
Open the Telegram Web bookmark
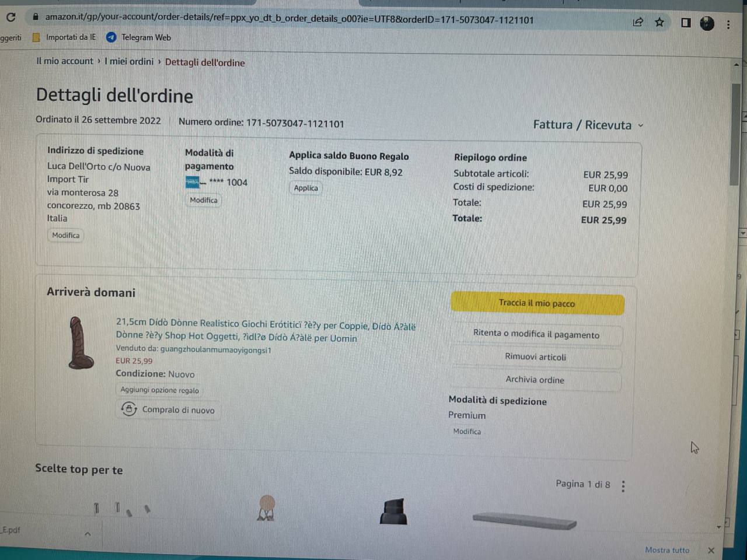click(x=139, y=37)
